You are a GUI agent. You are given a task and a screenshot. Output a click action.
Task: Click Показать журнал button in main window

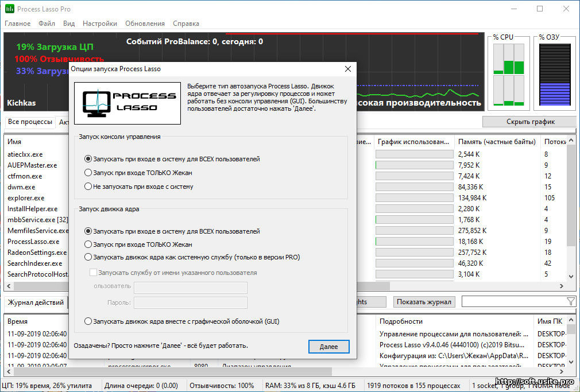click(x=424, y=302)
